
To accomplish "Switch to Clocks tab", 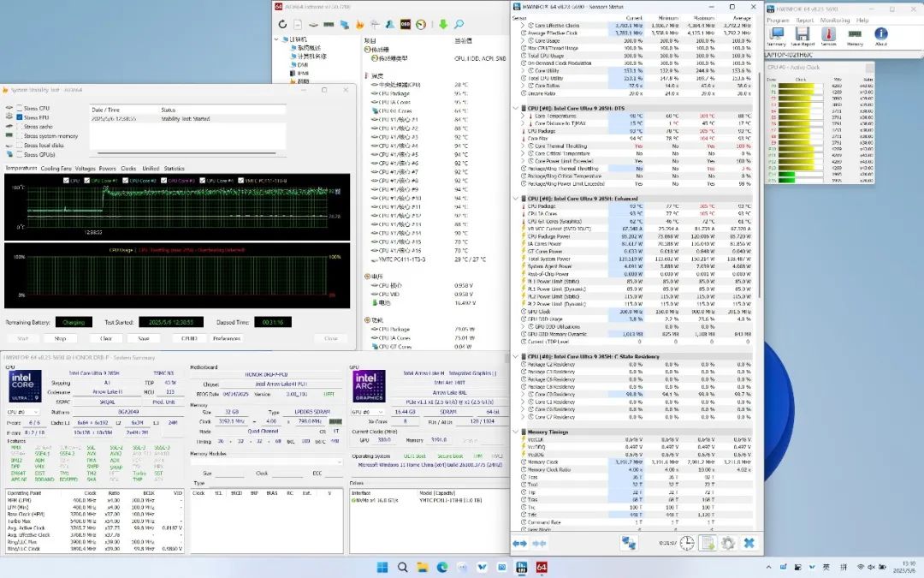I will click(x=128, y=169).
